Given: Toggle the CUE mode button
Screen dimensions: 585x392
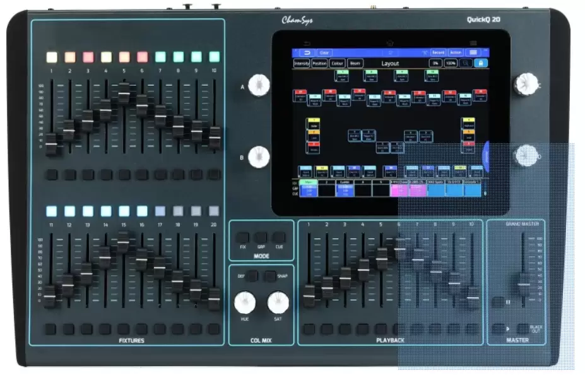Looking at the screenshot, I should coord(279,238).
